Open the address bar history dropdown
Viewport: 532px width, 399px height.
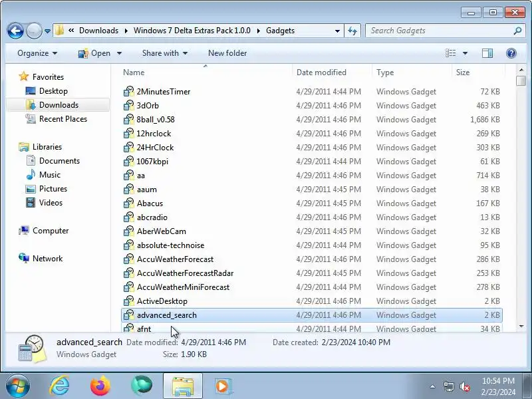click(337, 31)
